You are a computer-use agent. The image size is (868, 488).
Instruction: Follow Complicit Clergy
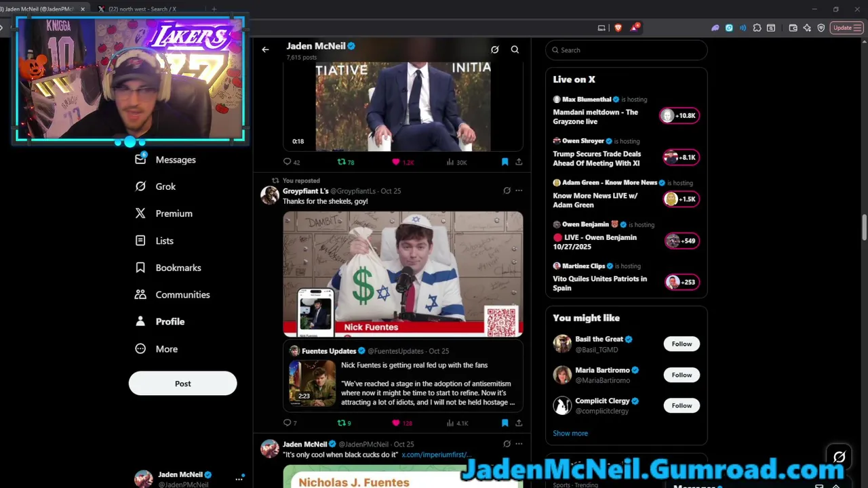click(682, 405)
